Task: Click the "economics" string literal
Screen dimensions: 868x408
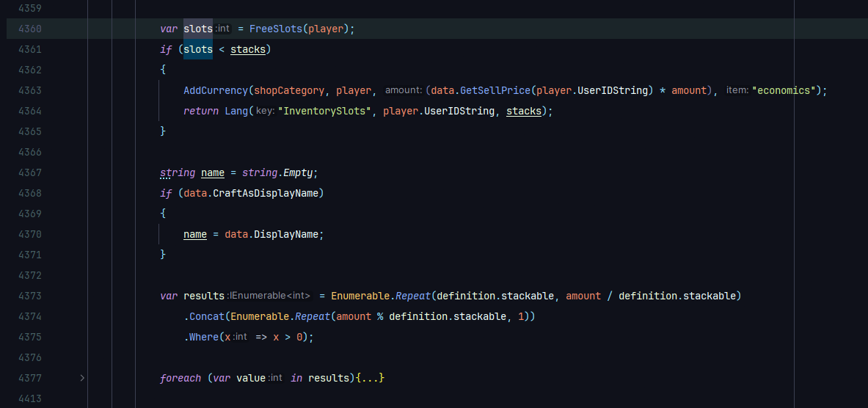Action: 784,90
